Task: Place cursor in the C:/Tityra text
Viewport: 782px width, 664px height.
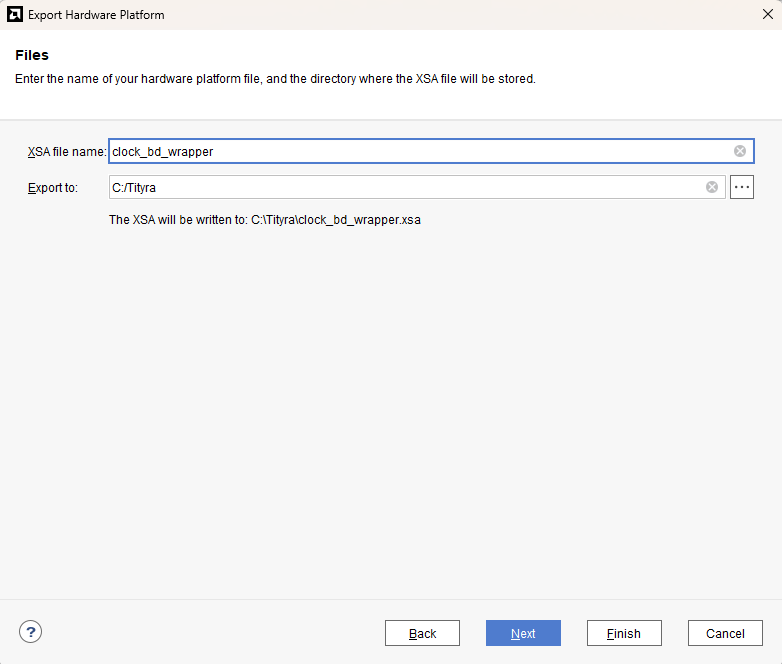Action: (134, 188)
